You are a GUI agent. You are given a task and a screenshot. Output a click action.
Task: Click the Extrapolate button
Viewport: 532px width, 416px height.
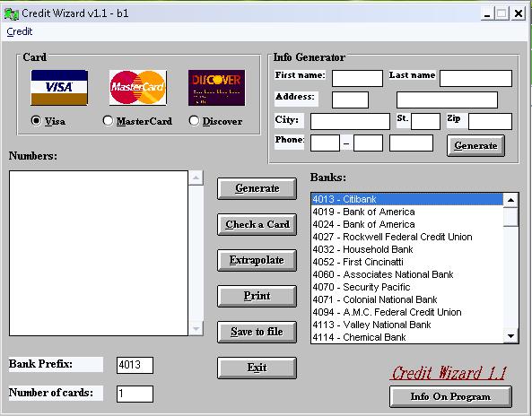257,260
